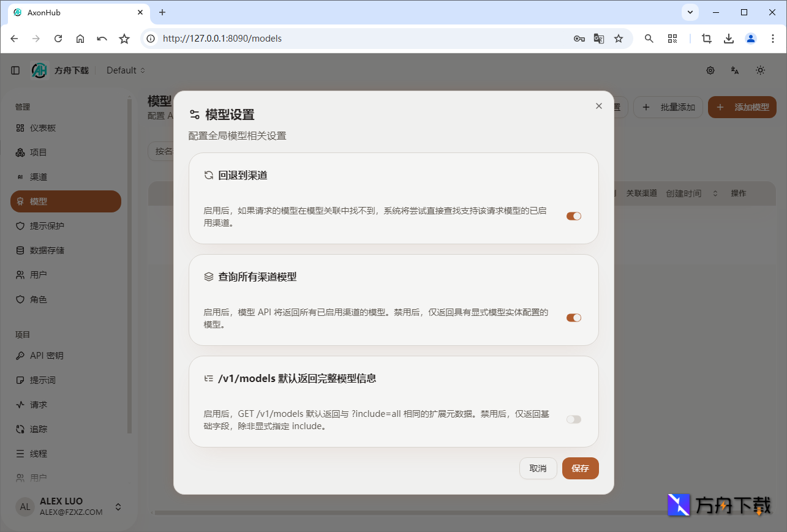
Task: Enable /v1/models 默认返回完整模型信息
Action: (x=573, y=419)
